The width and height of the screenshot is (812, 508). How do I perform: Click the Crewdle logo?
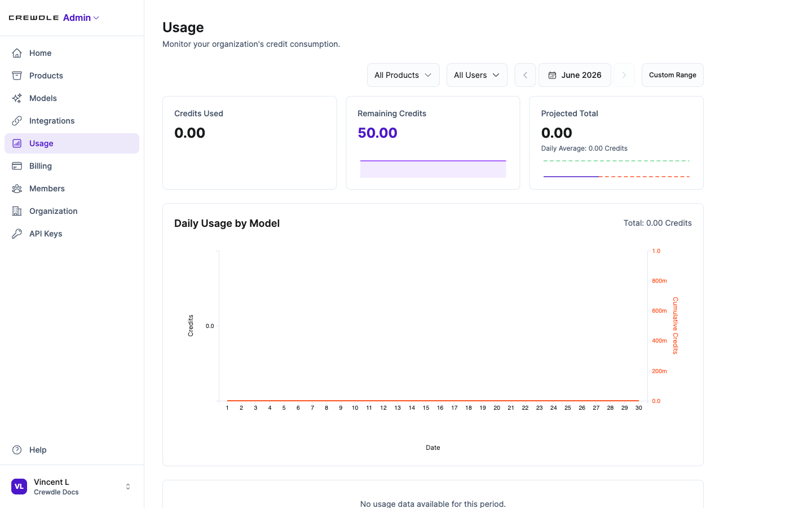34,18
